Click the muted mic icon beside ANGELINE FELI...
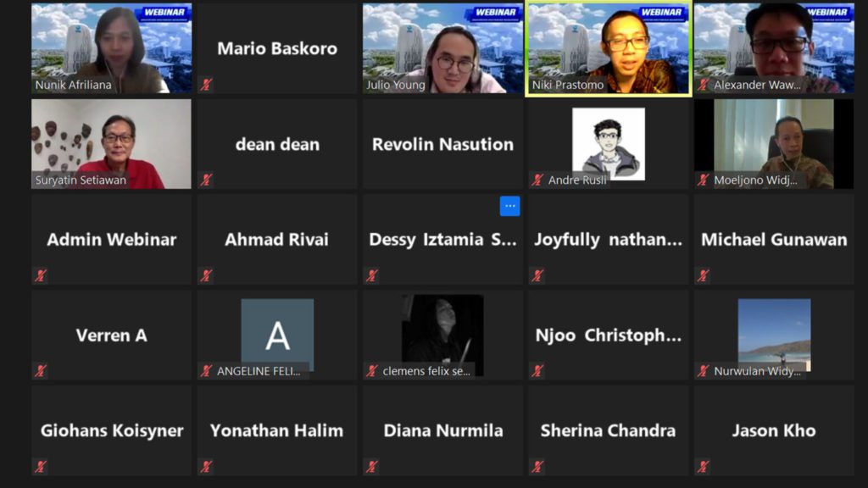Image resolution: width=868 pixels, height=488 pixels. tap(206, 371)
